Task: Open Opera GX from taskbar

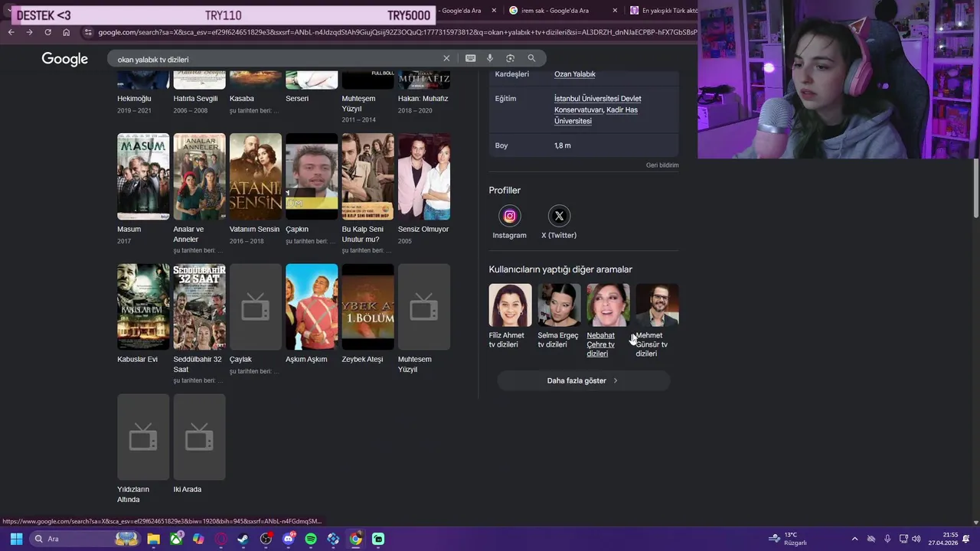Action: click(221, 539)
